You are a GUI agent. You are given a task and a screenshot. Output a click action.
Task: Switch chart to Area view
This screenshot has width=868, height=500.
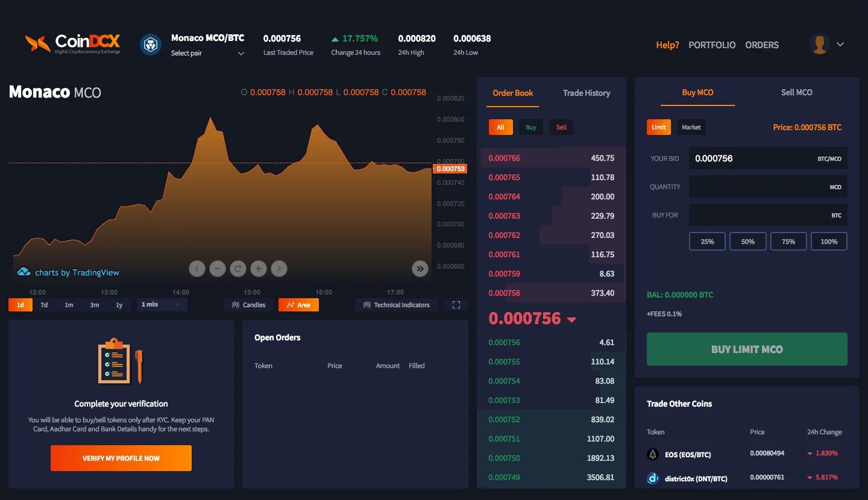click(x=298, y=305)
